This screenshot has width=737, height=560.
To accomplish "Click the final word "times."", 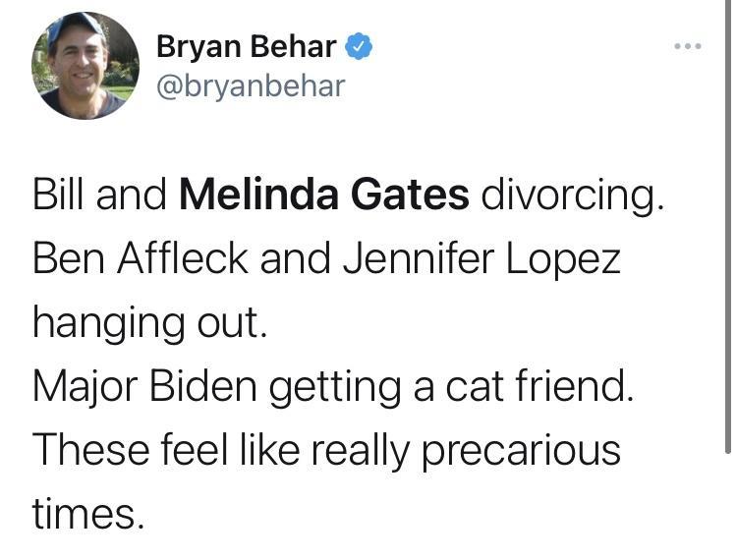I will 87,514.
